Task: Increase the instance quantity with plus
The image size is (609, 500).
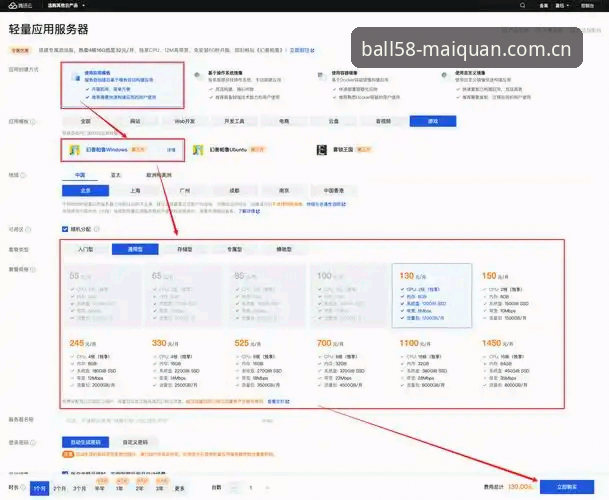Action: (x=267, y=487)
